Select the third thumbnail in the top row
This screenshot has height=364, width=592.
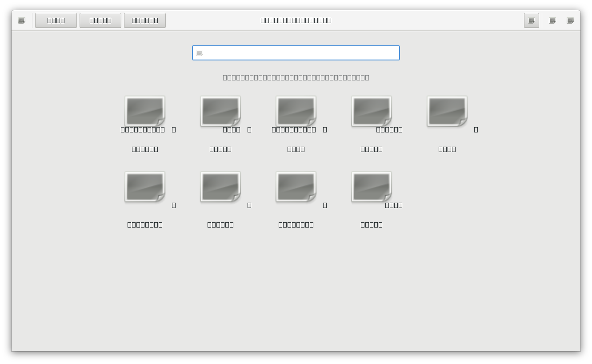coord(296,111)
